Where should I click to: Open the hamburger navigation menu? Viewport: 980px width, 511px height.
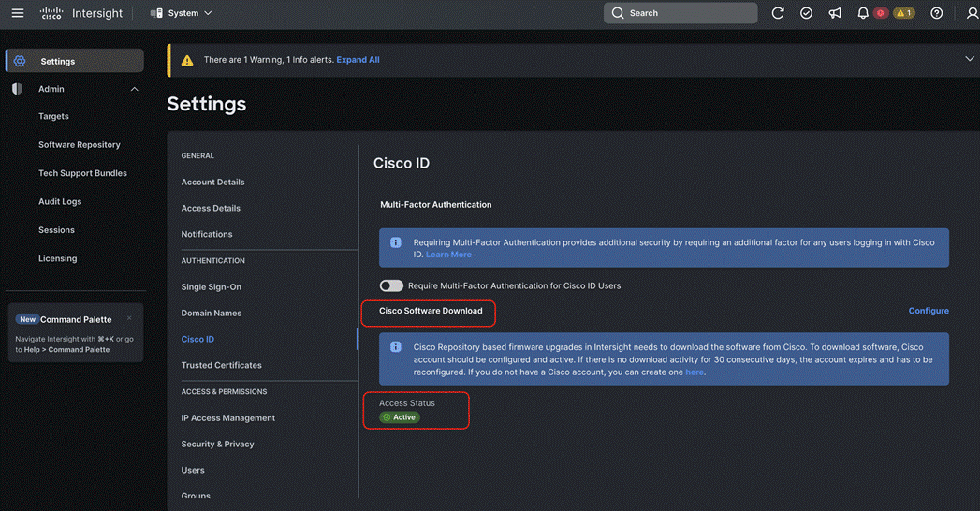click(18, 13)
